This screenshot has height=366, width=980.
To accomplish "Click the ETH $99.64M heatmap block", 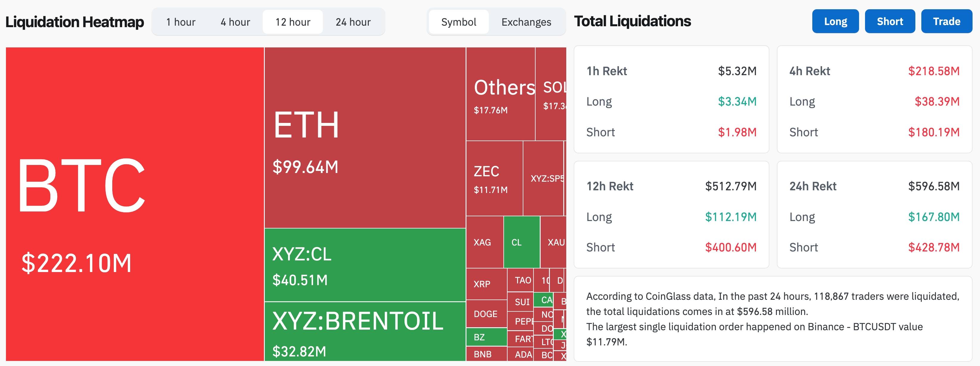I will [365, 137].
